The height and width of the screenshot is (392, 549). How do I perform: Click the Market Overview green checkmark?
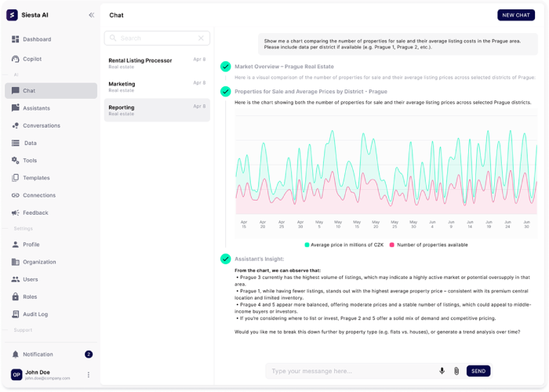pos(225,67)
